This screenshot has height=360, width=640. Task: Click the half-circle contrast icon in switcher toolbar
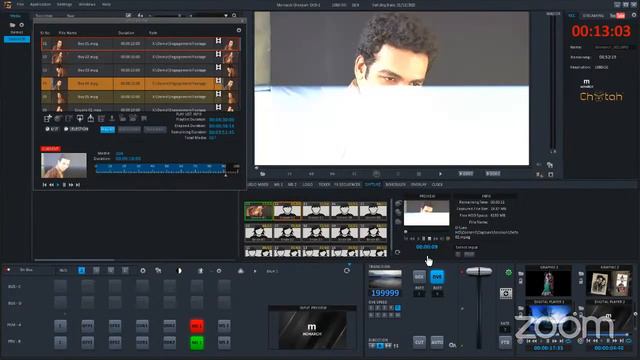[x=179, y=271]
